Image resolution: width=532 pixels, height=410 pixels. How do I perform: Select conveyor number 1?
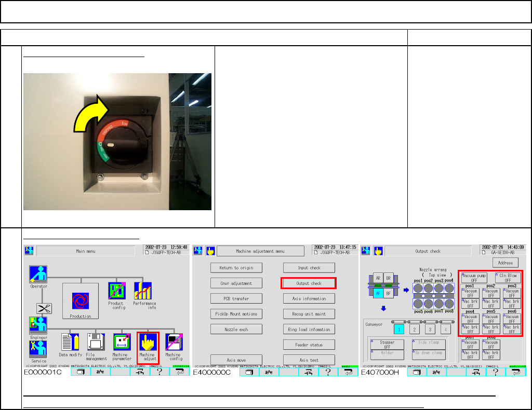(399, 329)
